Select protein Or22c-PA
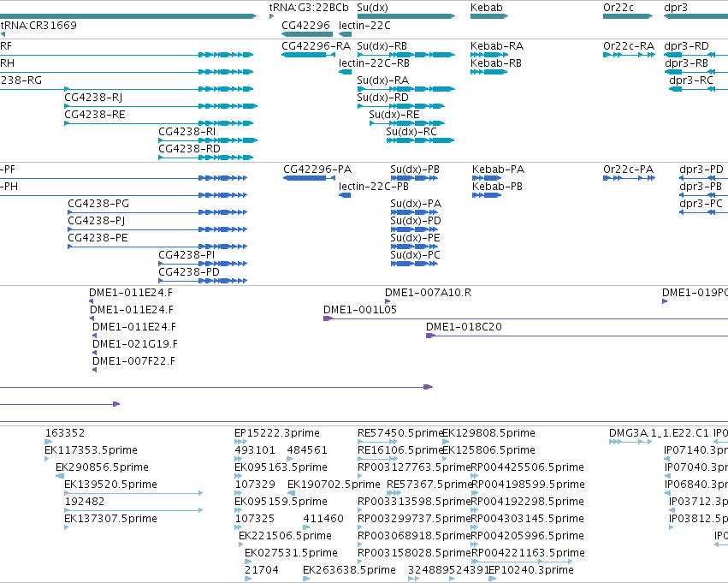 click(628, 170)
